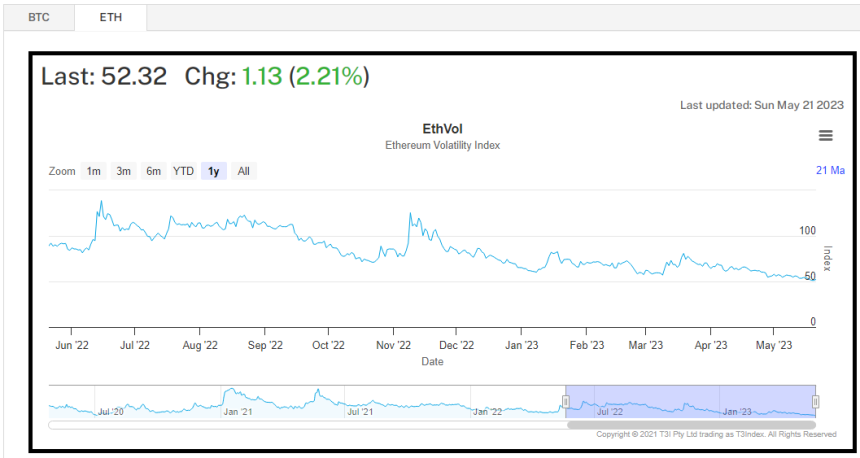Image resolution: width=860 pixels, height=458 pixels.
Task: Click the empty scrollbar track left side
Action: (x=300, y=425)
